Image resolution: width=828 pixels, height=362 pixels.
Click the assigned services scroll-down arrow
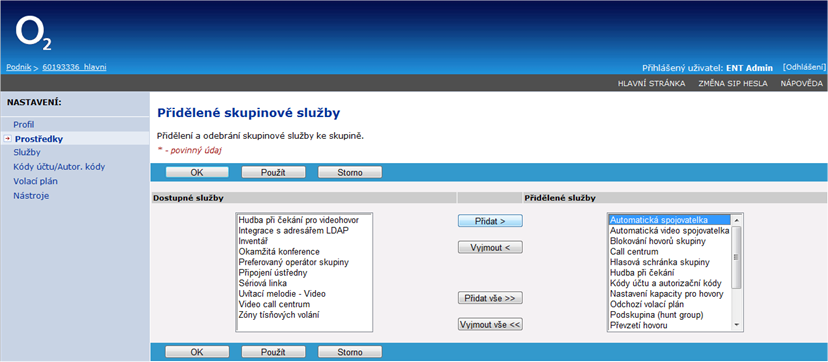pos(737,325)
